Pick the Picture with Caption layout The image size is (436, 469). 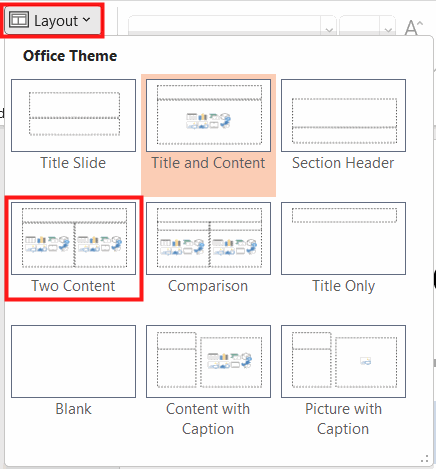[343, 361]
